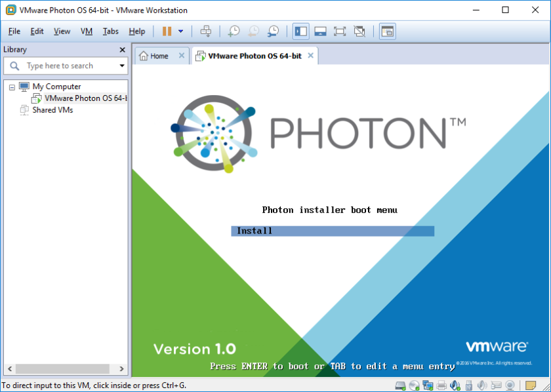
Task: Send Ctrl+Alt+Del to the VM
Action: click(205, 31)
